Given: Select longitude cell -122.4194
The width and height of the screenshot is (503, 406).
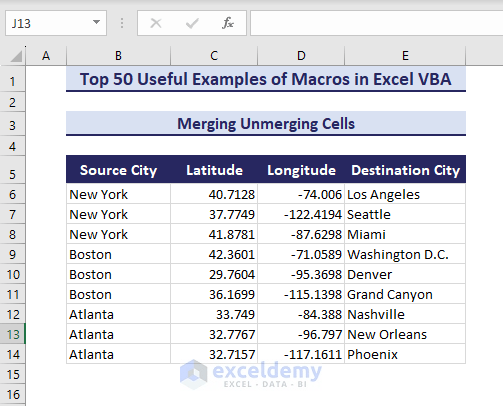Looking at the screenshot, I should click(301, 214).
